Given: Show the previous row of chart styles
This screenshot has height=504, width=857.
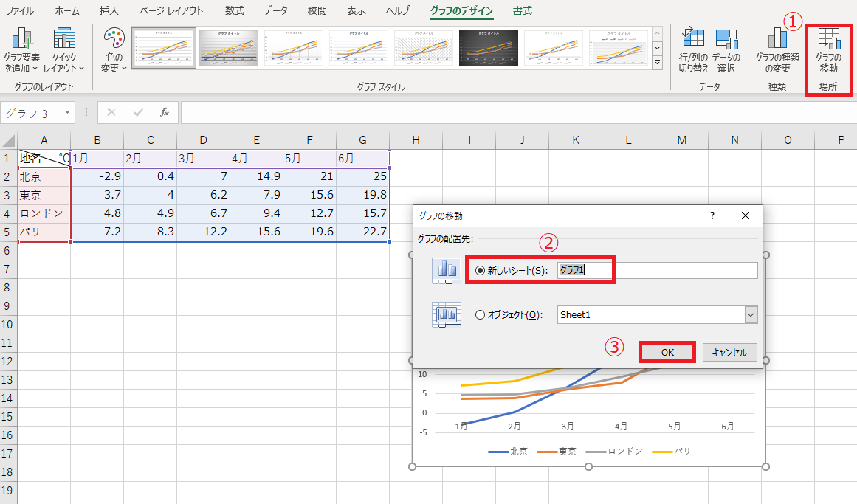Looking at the screenshot, I should tap(658, 34).
